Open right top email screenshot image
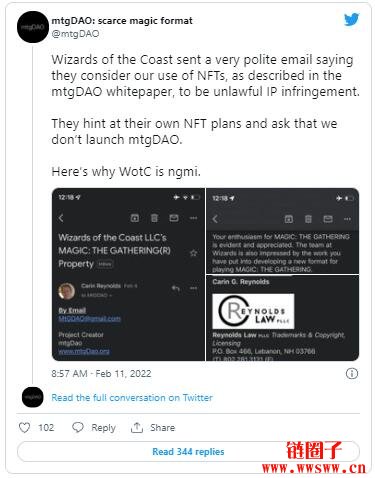Screen dimensions: 375x478 tap(283, 231)
